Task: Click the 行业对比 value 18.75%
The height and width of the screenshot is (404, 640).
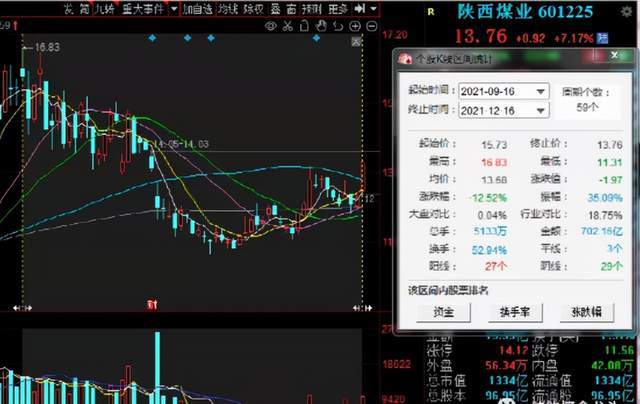Action: [x=605, y=215]
